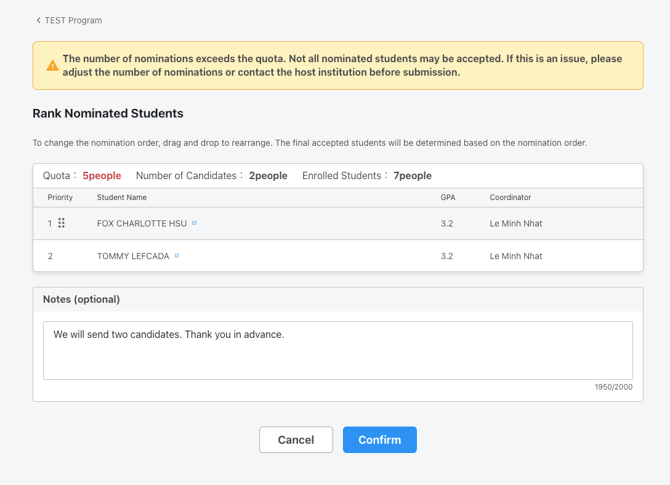Screen dimensions: 670x485
Task: Click the Student Name column header
Action: tap(121, 198)
